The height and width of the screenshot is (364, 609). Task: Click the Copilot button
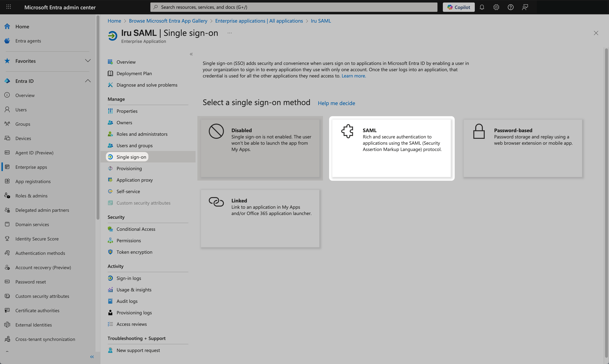pos(458,7)
